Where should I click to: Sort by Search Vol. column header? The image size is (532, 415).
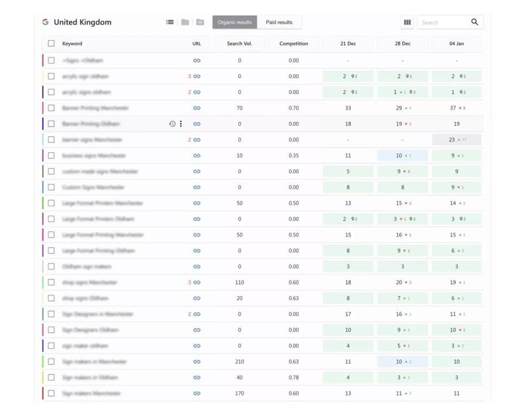click(x=239, y=43)
